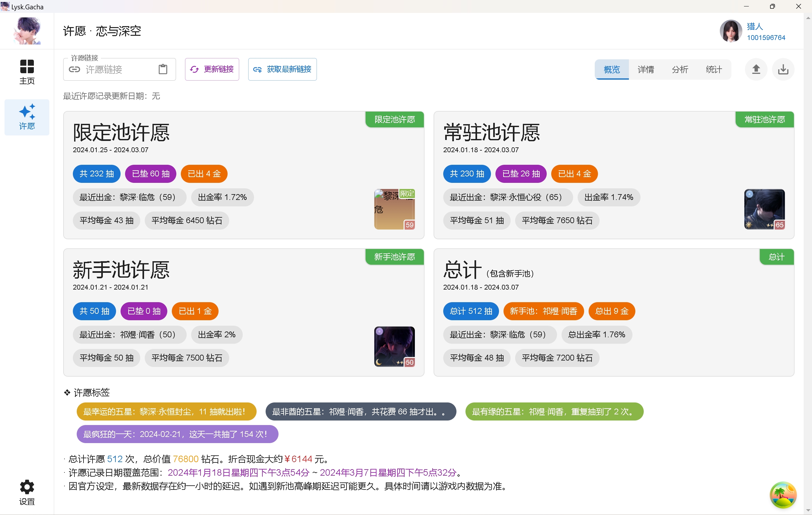Click the 祁煜·闻香 card thumbnail

(x=394, y=346)
